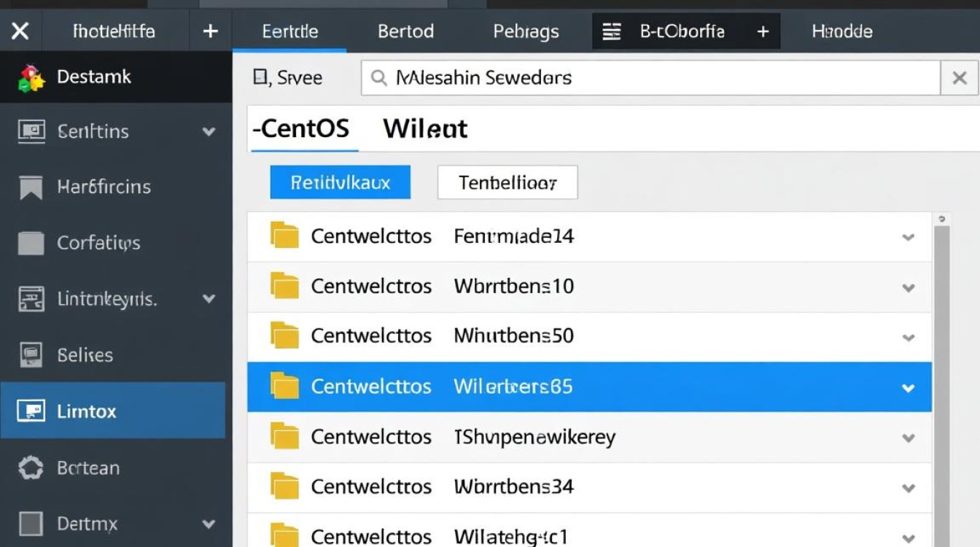Image resolution: width=980 pixels, height=547 pixels.
Task: Expand the selected Wilerbers65 row chevron
Action: [x=908, y=387]
